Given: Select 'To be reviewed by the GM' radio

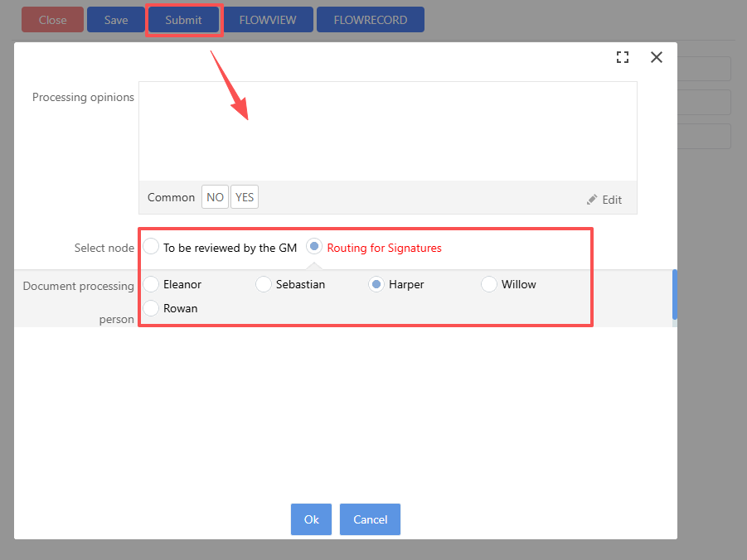Looking at the screenshot, I should coord(151,247).
